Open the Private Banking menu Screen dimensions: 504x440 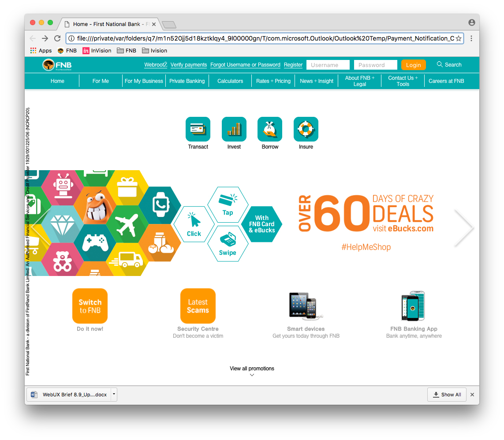coord(187,81)
